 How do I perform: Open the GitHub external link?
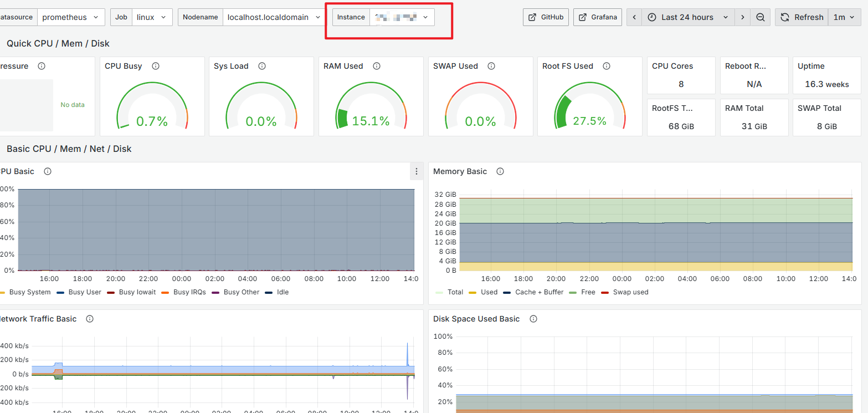point(546,17)
